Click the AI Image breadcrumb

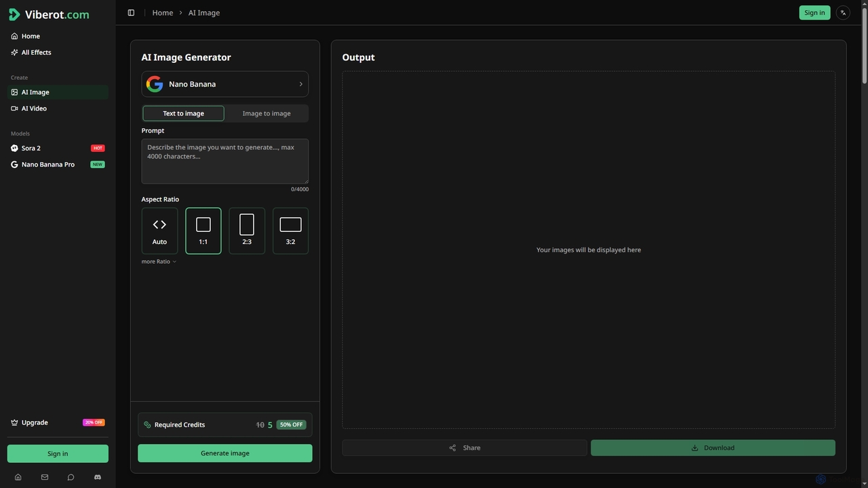[204, 13]
